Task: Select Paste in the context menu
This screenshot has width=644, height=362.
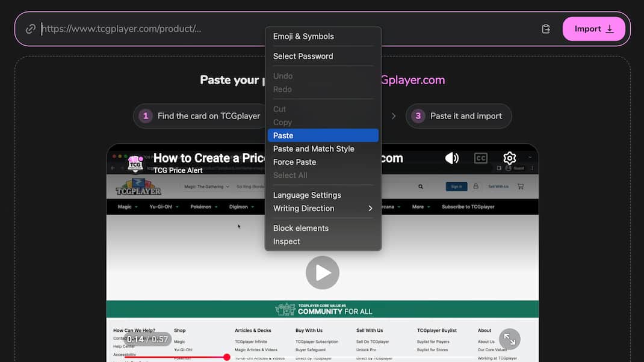Action: [x=323, y=135]
